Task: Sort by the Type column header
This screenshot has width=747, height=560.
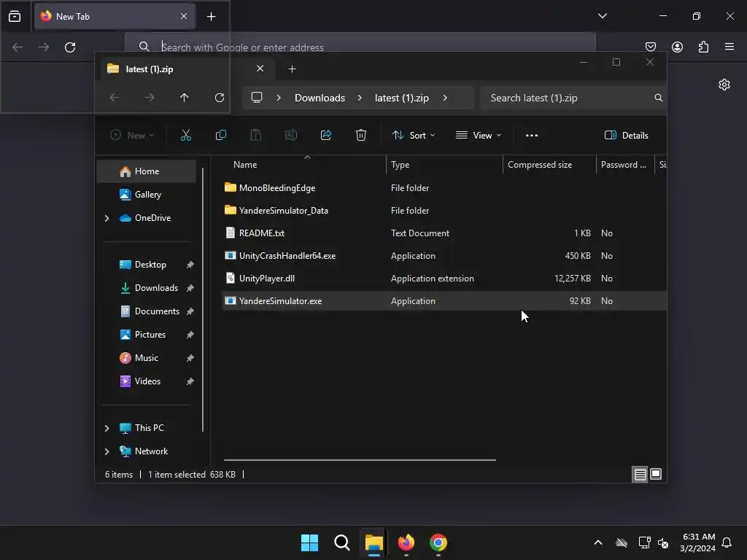Action: click(x=444, y=165)
